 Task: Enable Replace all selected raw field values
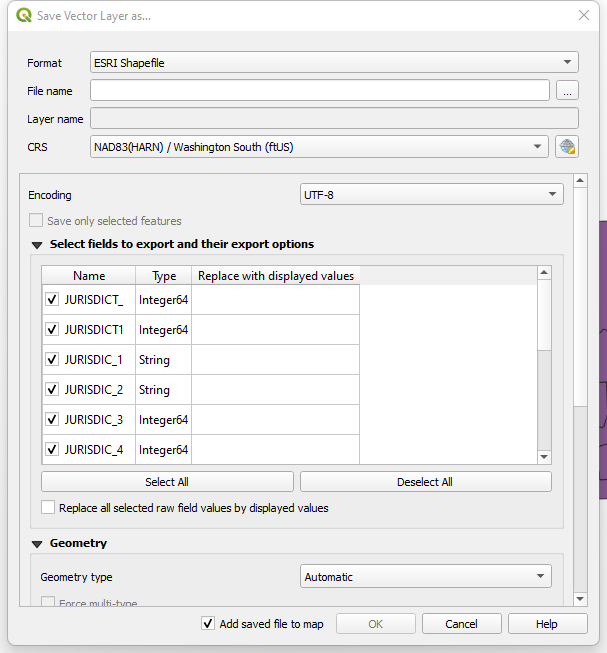tap(48, 508)
